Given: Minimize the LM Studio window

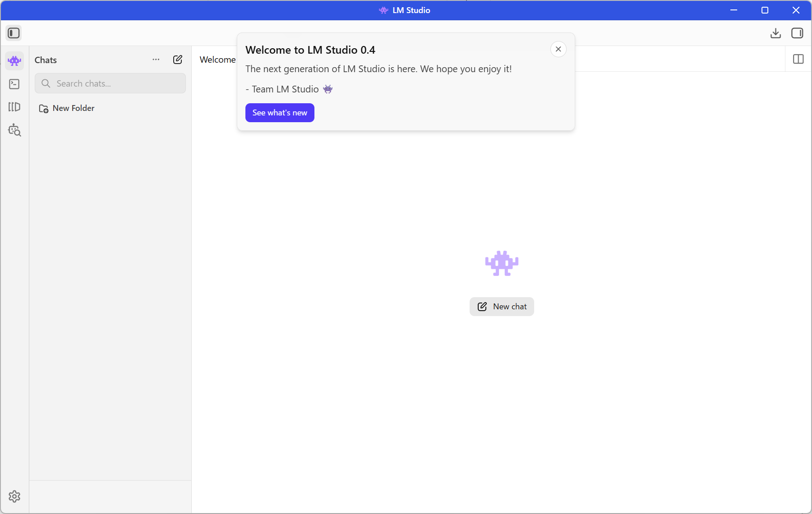Looking at the screenshot, I should (734, 10).
